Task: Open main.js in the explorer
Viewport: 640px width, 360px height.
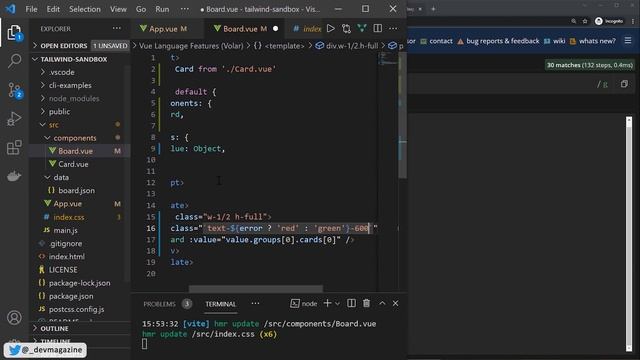Action: point(65,230)
